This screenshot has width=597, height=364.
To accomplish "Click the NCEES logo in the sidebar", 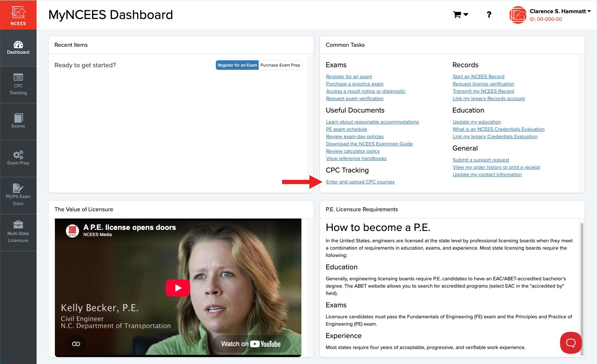I will [18, 15].
